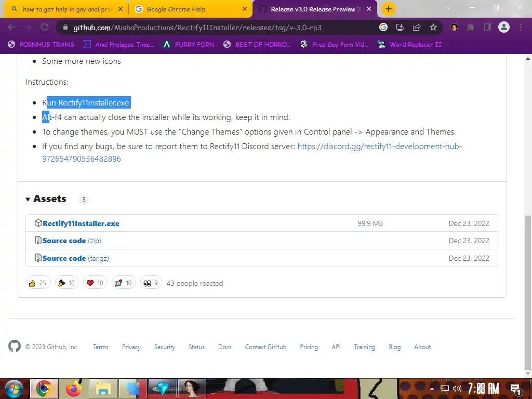
Task: Collapse the Assets section triangle
Action: [28, 199]
